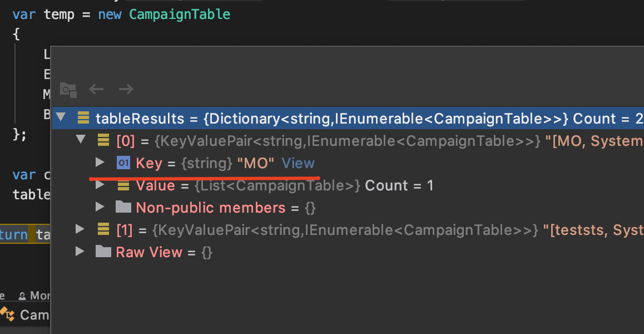644x334 pixels.
Task: Click the Value list icon
Action: click(x=123, y=185)
